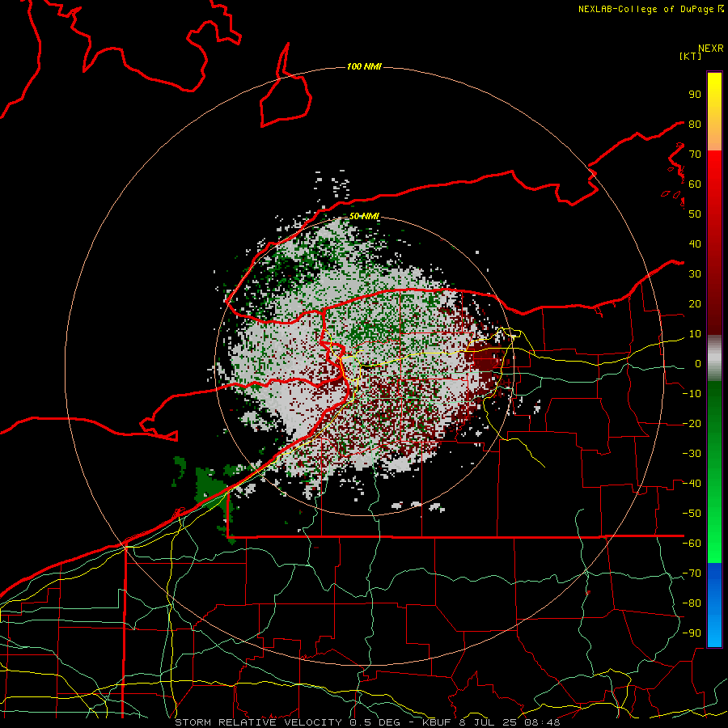Click the positive 20 scale value
Screen dimensions: 728x728
pyautogui.click(x=695, y=304)
